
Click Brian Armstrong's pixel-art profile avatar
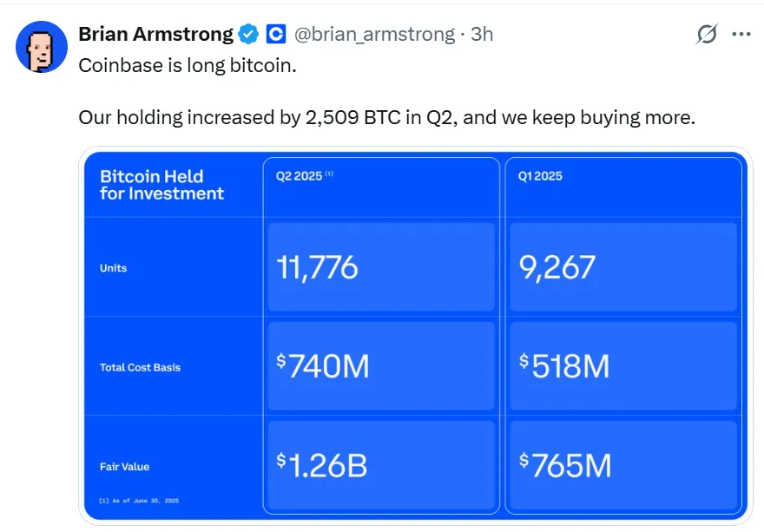tap(42, 47)
